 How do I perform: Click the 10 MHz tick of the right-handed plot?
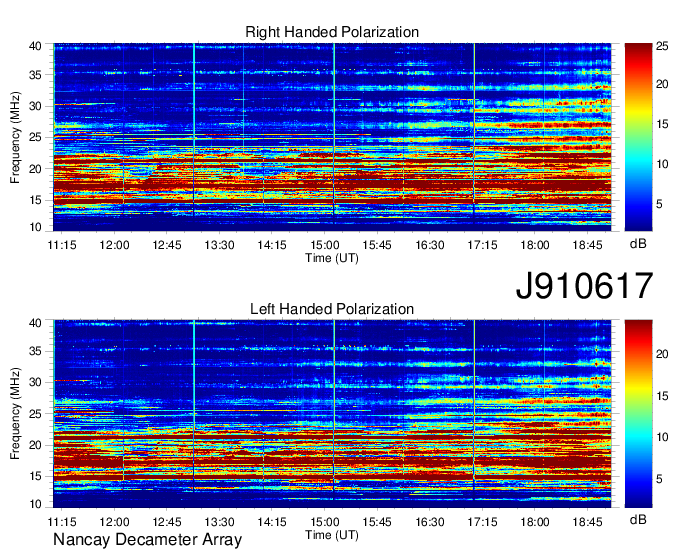35,227
